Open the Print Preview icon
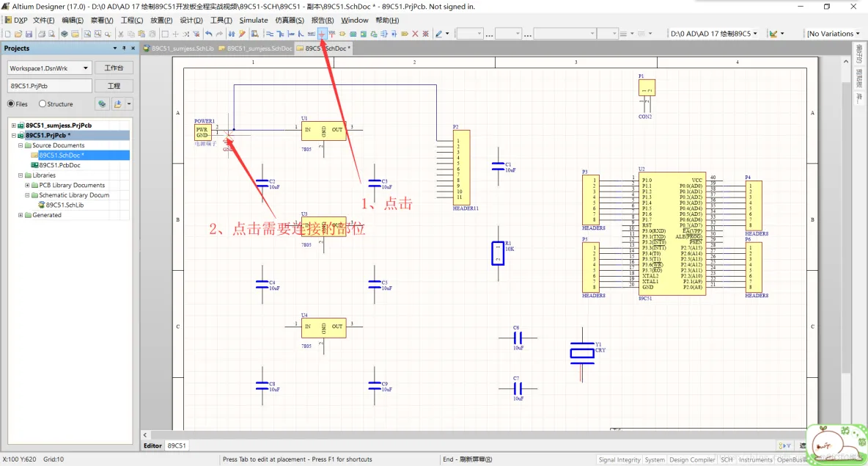This screenshot has height=466, width=868. (x=51, y=34)
